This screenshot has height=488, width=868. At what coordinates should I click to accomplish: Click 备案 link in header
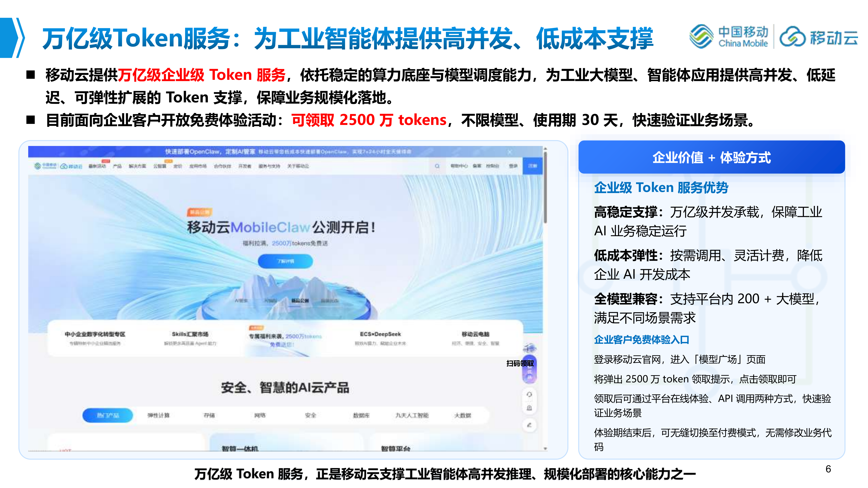coord(477,166)
